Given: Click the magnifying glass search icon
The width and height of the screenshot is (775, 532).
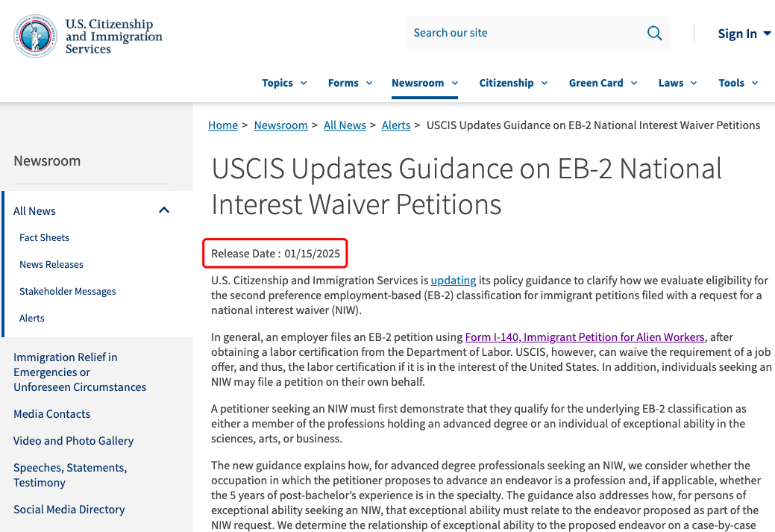Looking at the screenshot, I should pos(654,33).
